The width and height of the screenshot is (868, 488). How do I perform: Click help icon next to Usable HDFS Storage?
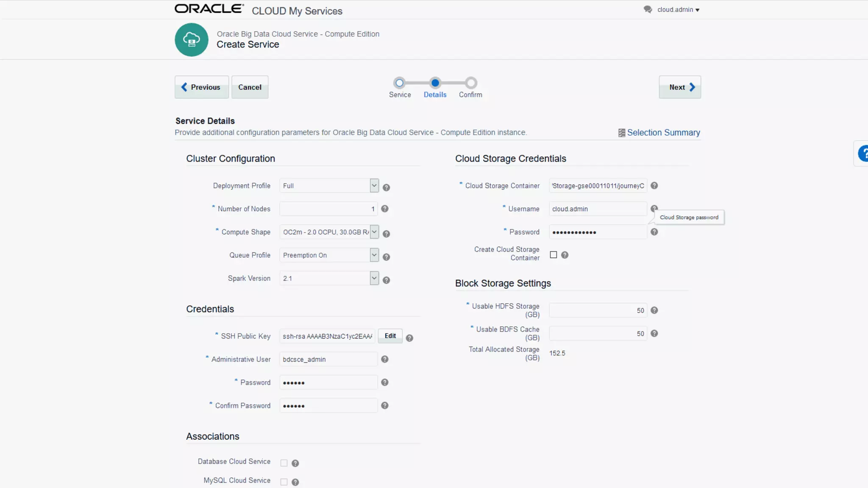[654, 311]
